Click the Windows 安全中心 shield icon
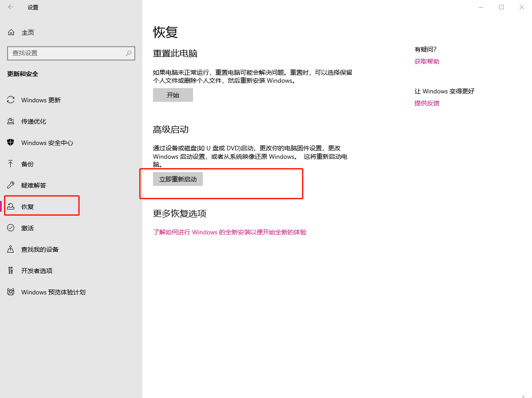 pos(11,143)
